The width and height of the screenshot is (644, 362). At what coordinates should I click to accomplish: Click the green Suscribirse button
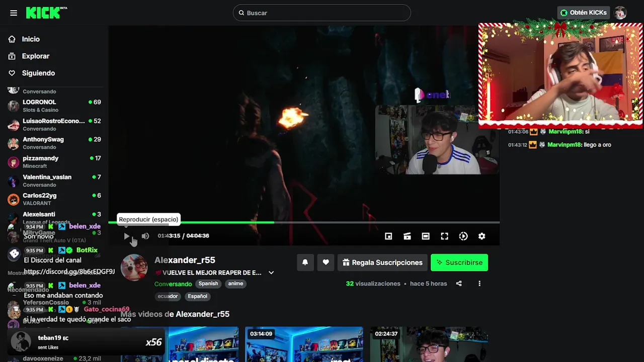point(459,262)
